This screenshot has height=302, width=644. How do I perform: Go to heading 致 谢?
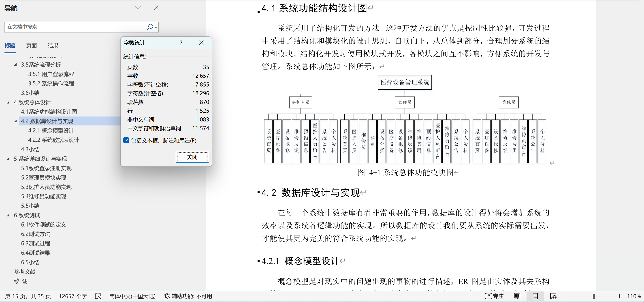(x=21, y=281)
